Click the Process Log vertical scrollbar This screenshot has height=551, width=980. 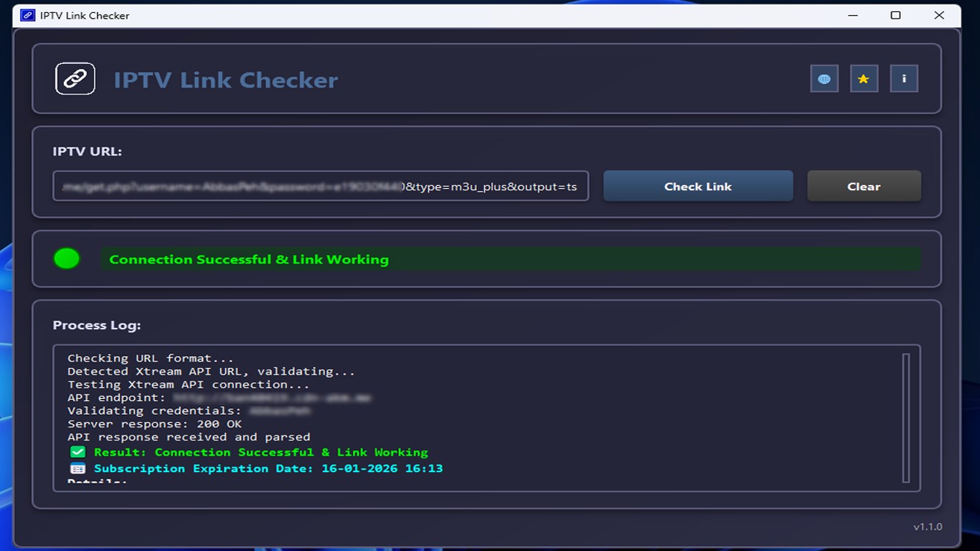click(906, 418)
